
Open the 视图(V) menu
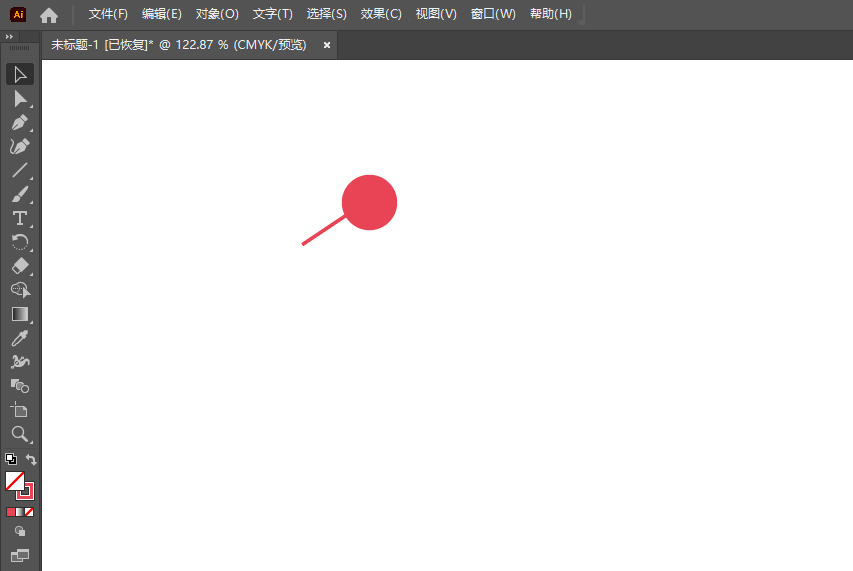tap(436, 14)
